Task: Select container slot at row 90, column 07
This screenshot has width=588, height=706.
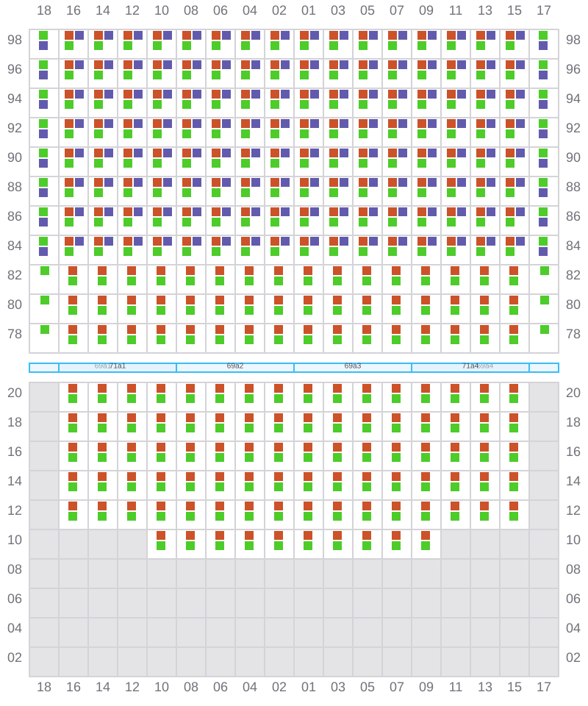Action: click(397, 162)
